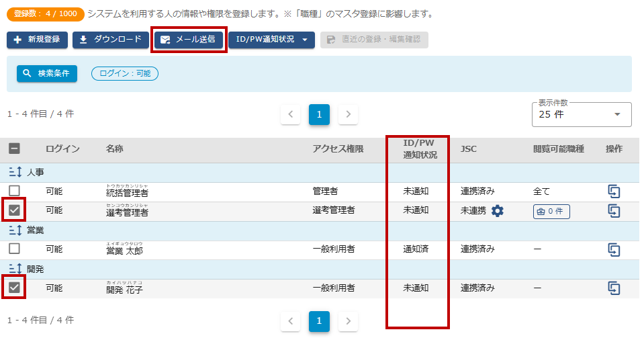Image resolution: width=644 pixels, height=338 pixels.
Task: Click the 新規登録 button
Action: (x=38, y=40)
